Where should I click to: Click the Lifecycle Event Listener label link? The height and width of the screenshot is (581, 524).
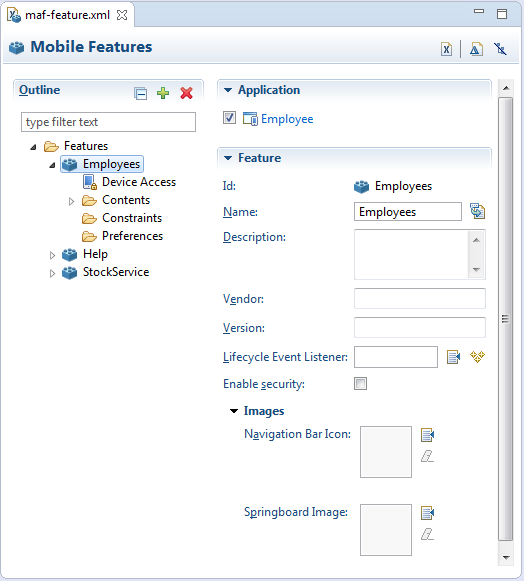point(285,357)
